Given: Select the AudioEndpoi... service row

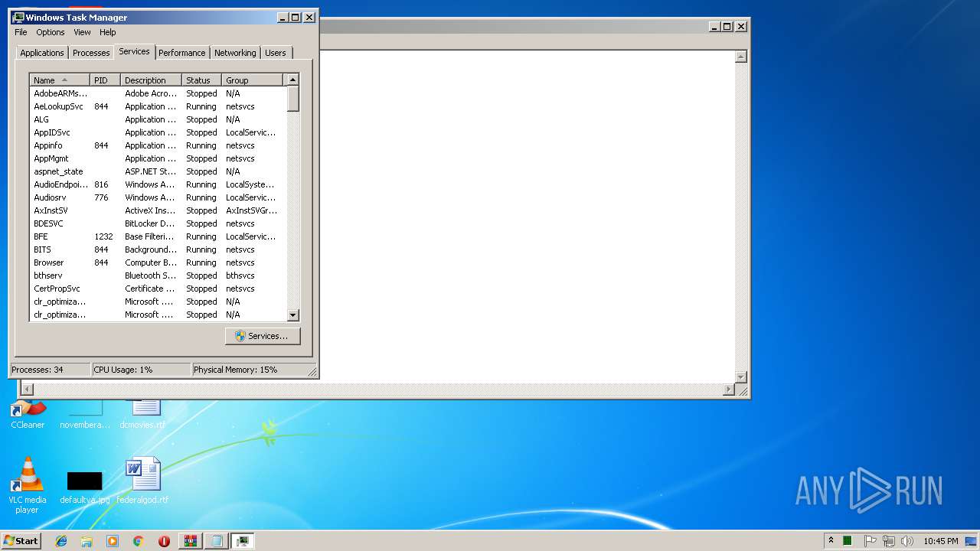Looking at the screenshot, I should [x=158, y=184].
